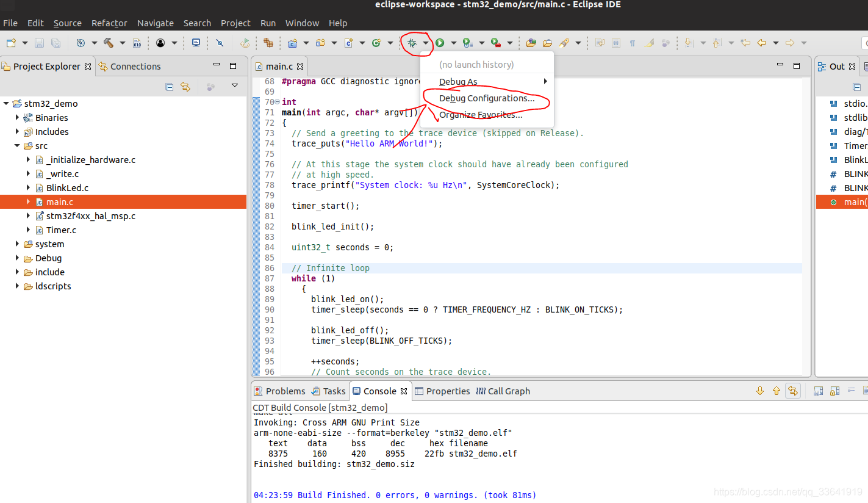Open the Window menu

(x=302, y=23)
